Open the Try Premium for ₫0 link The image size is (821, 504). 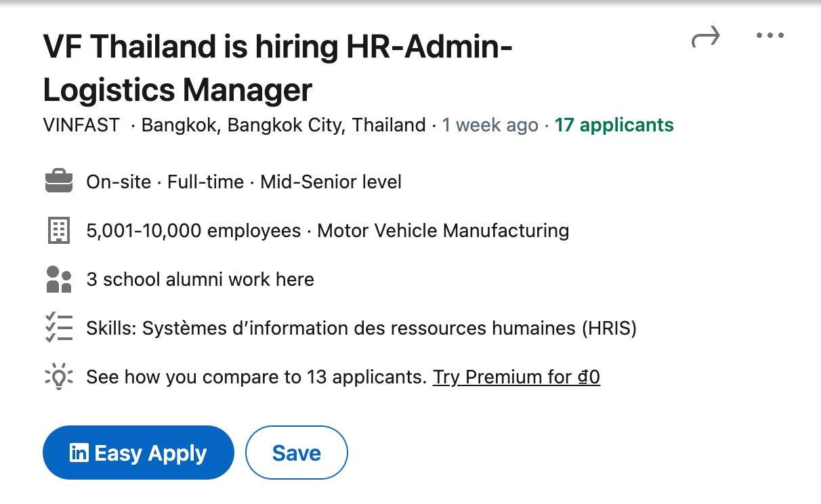pyautogui.click(x=516, y=377)
